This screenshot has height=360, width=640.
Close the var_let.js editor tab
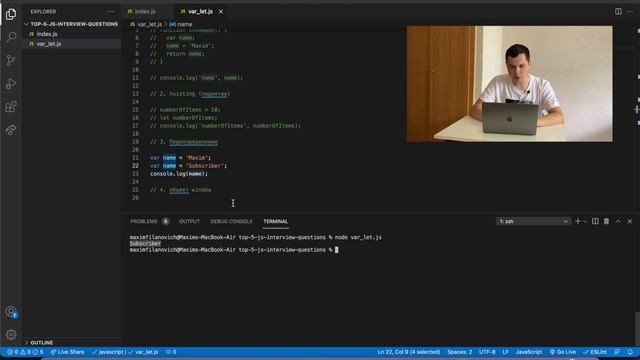pyautogui.click(x=221, y=11)
